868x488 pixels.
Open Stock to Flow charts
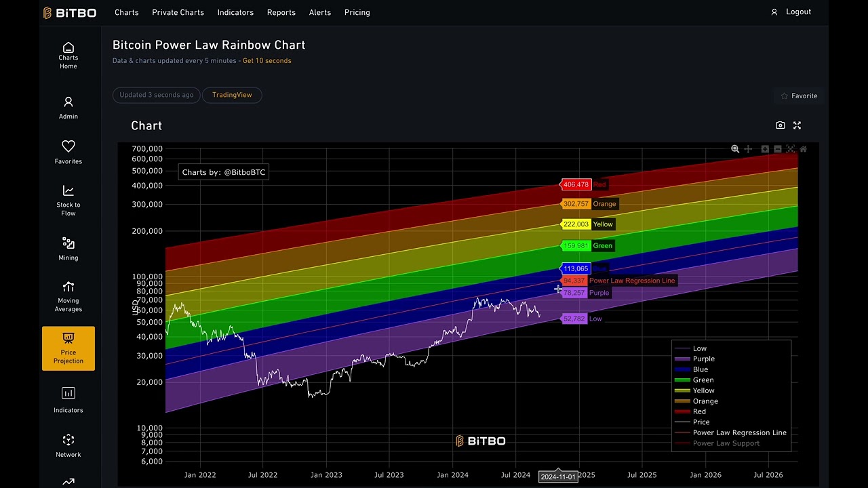[68, 201]
